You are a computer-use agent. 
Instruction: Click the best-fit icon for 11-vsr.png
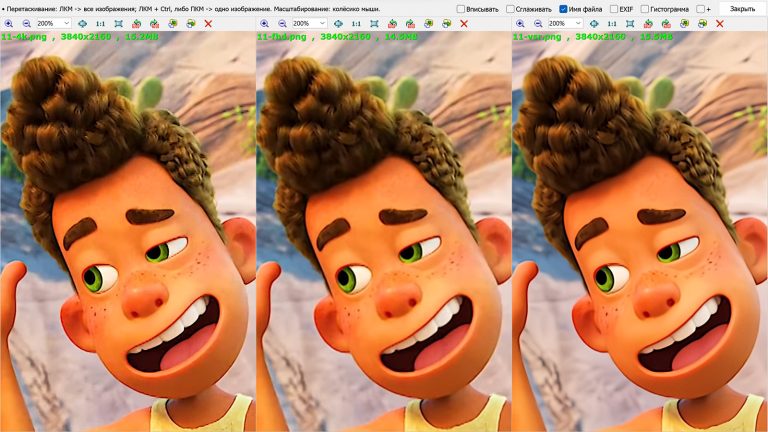tap(594, 24)
